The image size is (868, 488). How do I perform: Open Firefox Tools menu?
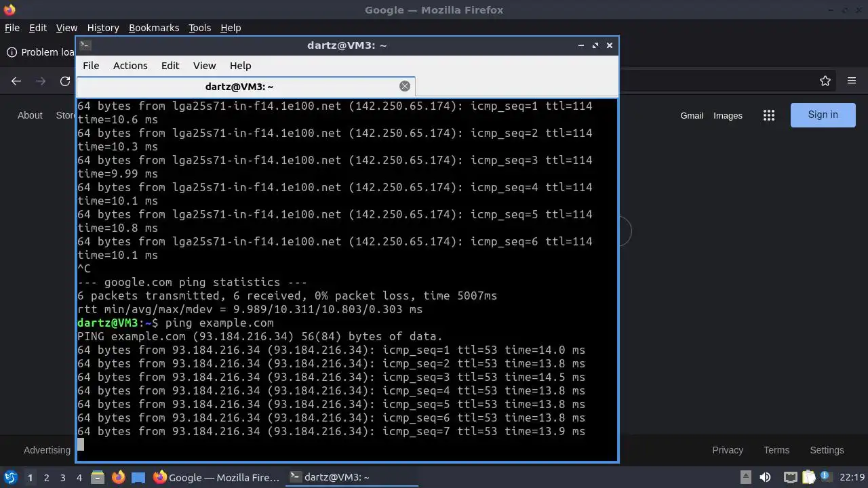pos(200,28)
